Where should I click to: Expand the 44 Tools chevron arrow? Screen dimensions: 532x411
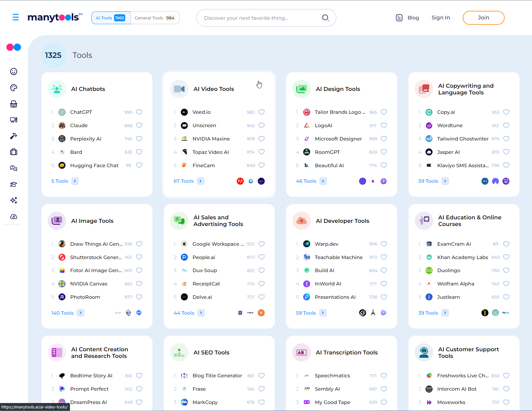pos(201,313)
